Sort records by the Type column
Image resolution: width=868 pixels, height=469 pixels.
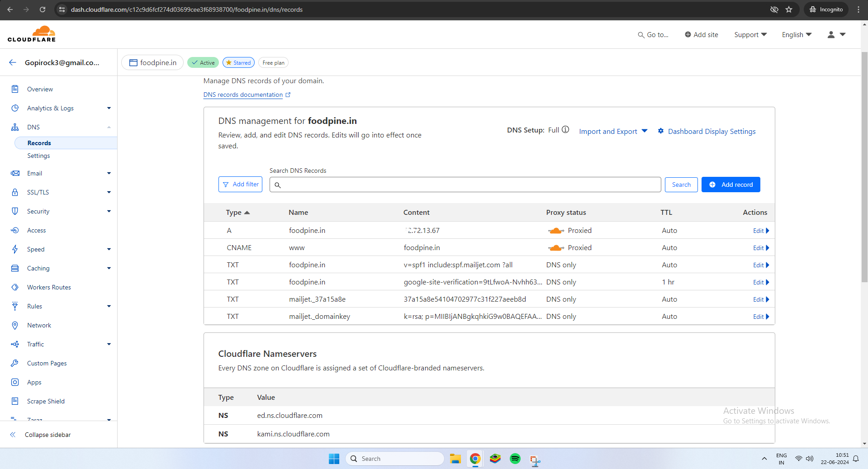[238, 213]
